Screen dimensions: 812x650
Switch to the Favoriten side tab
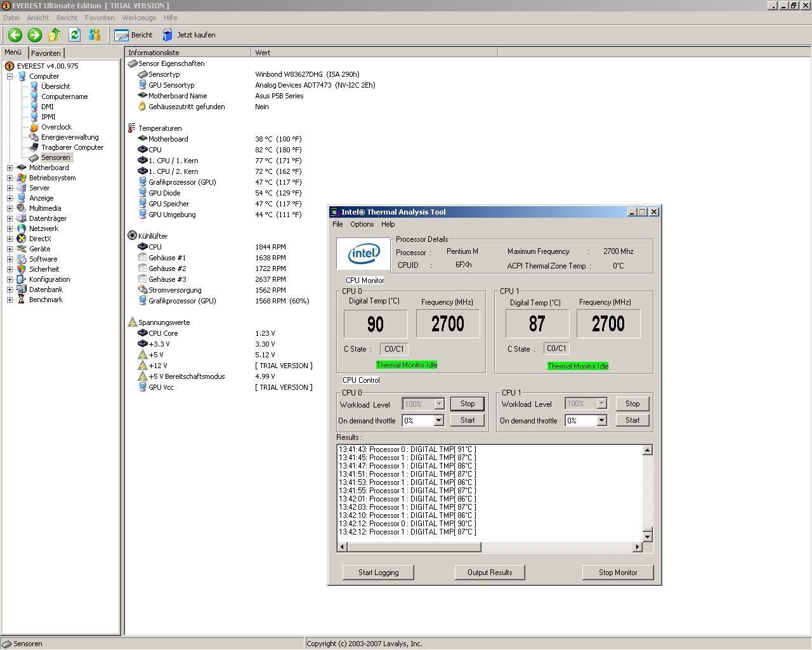click(x=46, y=53)
